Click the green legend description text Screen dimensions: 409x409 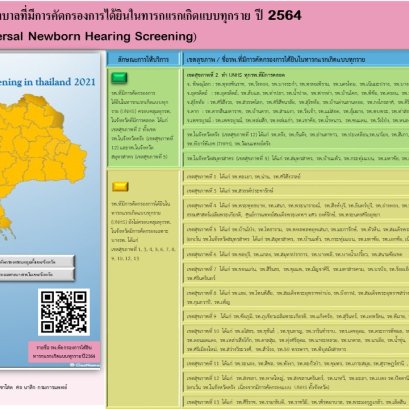pos(143,125)
